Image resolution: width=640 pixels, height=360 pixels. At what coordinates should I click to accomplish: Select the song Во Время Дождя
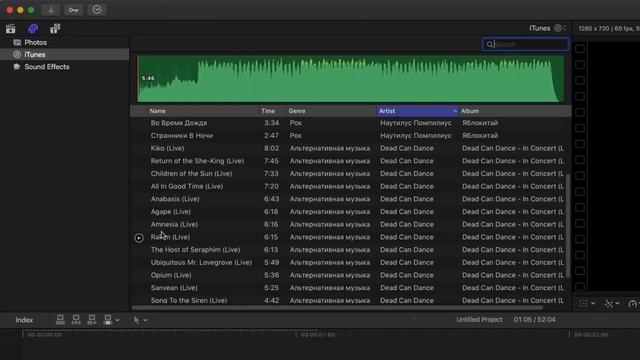[x=179, y=123]
